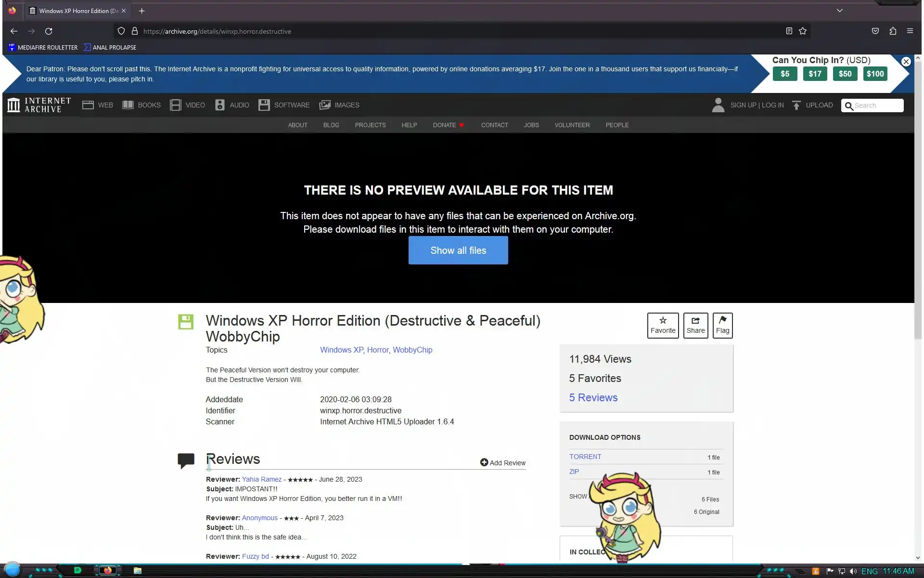This screenshot has height=578, width=924.
Task: Donate $17 via green button
Action: 815,74
